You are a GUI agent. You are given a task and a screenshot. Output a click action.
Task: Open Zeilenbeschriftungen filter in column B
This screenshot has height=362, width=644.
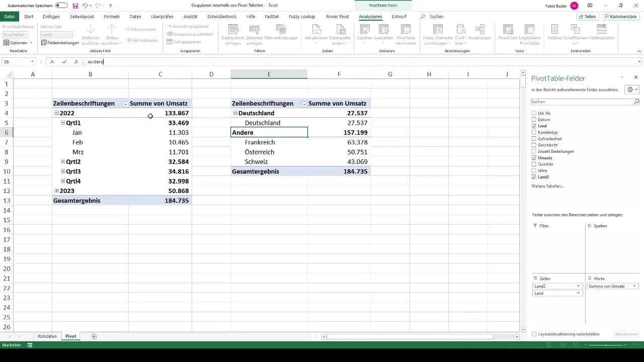pos(125,104)
